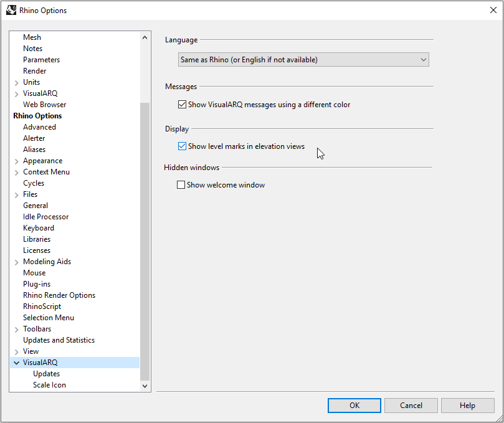
Task: Select Updates under VisualARQ
Action: pyautogui.click(x=46, y=374)
